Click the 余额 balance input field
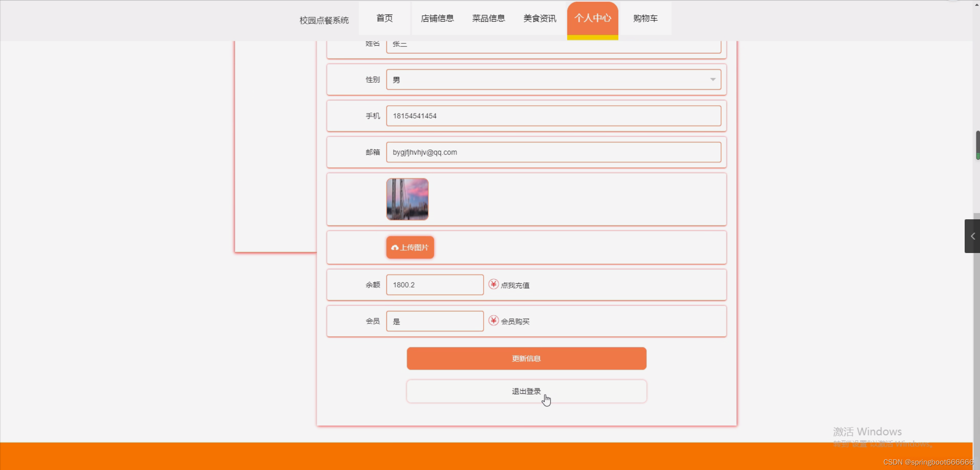This screenshot has width=980, height=470. (x=434, y=285)
